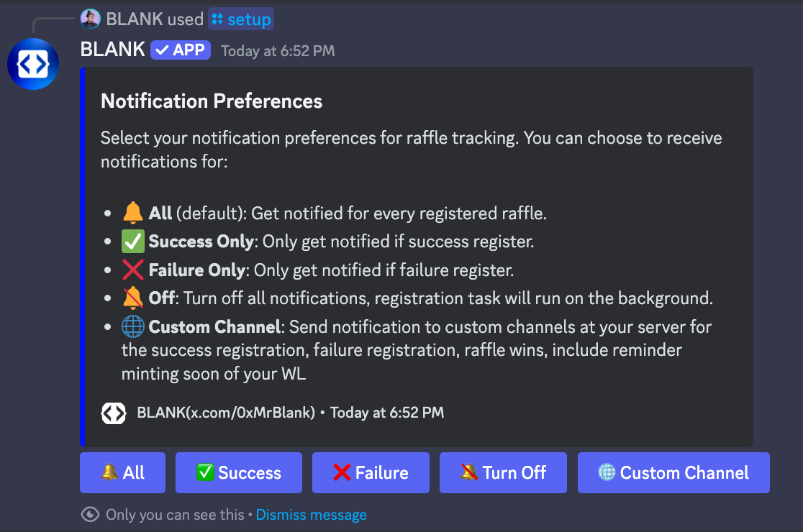Screen dimensions: 803x532
Task: Open the Custom Channel option button
Action: 673,472
